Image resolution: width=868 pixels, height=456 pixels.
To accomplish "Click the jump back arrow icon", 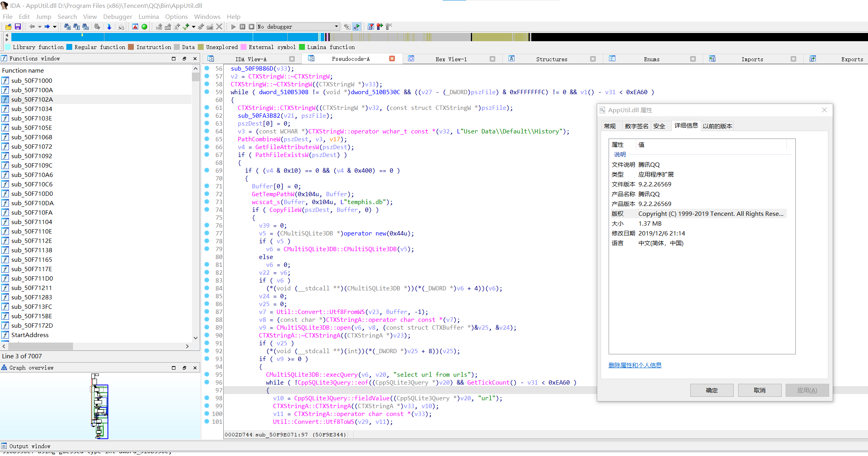I will click(x=32, y=27).
